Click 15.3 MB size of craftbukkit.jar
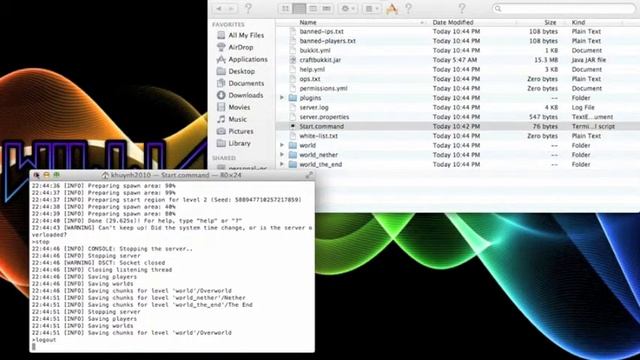The image size is (640, 360). tap(546, 60)
